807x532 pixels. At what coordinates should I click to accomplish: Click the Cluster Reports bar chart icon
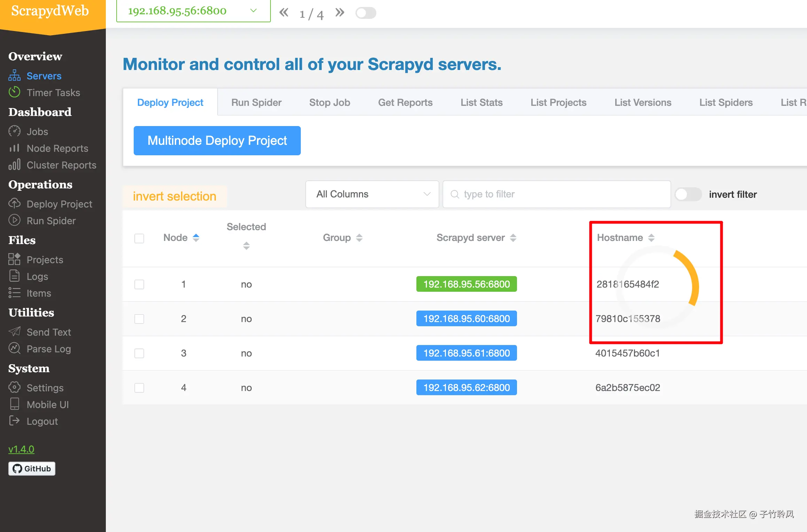[x=14, y=165]
